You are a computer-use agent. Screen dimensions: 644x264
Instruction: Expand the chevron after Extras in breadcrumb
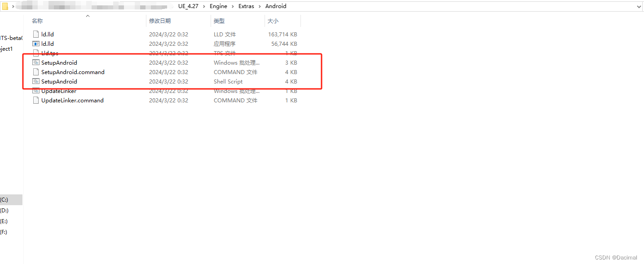pos(260,6)
